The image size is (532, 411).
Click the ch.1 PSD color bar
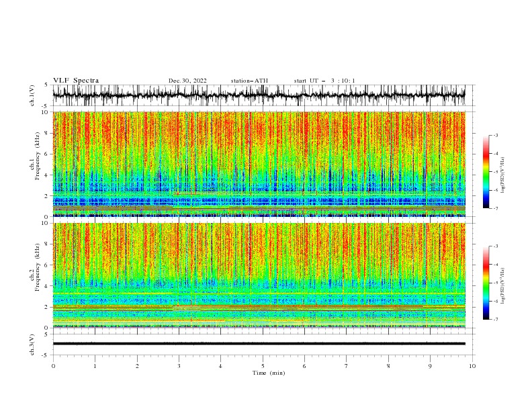[486, 172]
